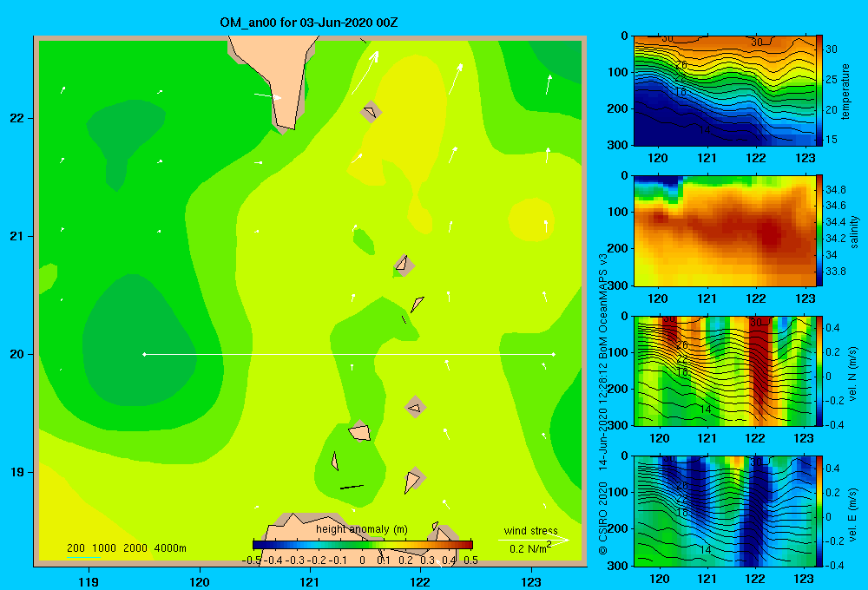Click the '4000m' depth contour legend entry
This screenshot has width=868, height=590.
click(x=170, y=548)
